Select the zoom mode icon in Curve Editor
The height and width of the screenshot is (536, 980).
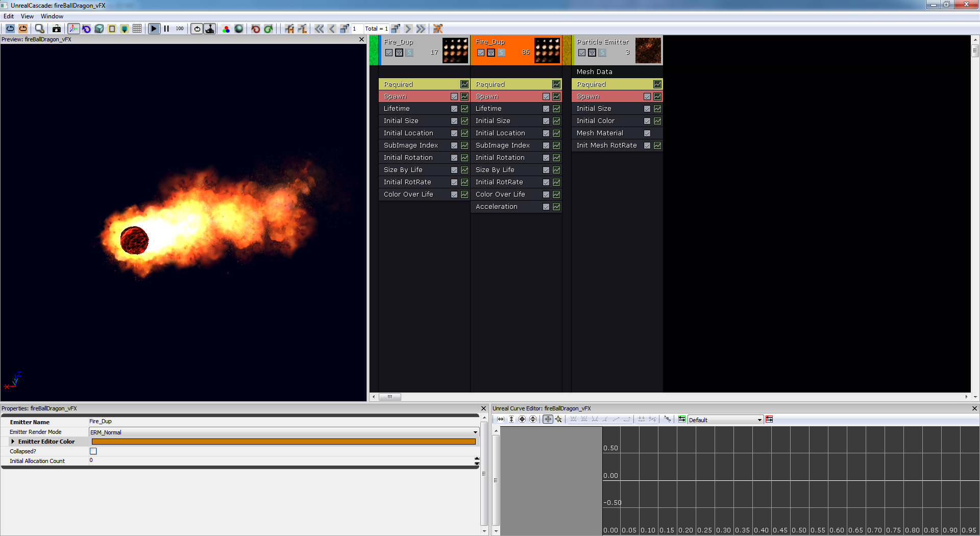tap(559, 419)
